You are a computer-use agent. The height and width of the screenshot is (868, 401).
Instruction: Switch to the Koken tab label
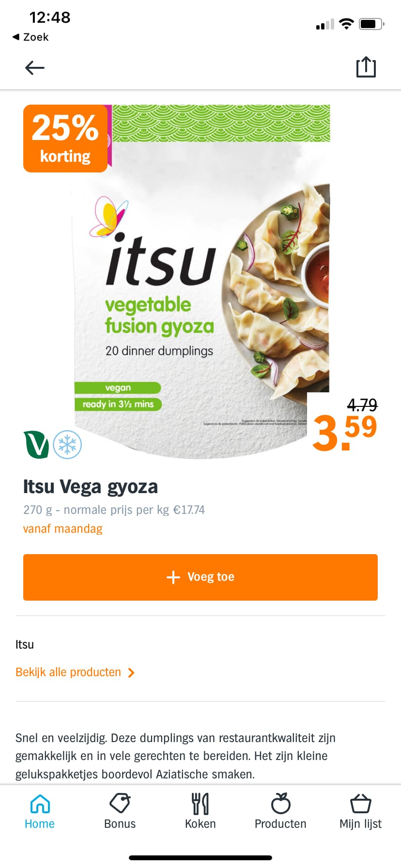(200, 824)
